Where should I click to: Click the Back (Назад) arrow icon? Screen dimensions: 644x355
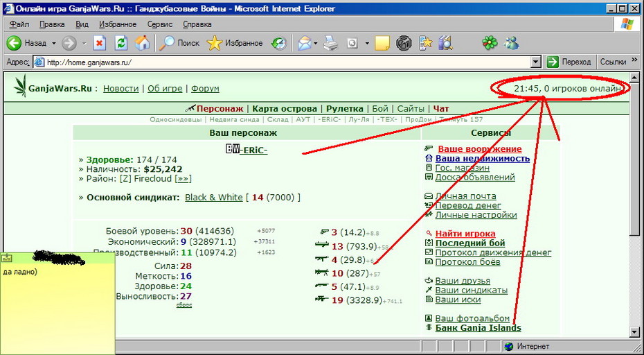tap(14, 43)
